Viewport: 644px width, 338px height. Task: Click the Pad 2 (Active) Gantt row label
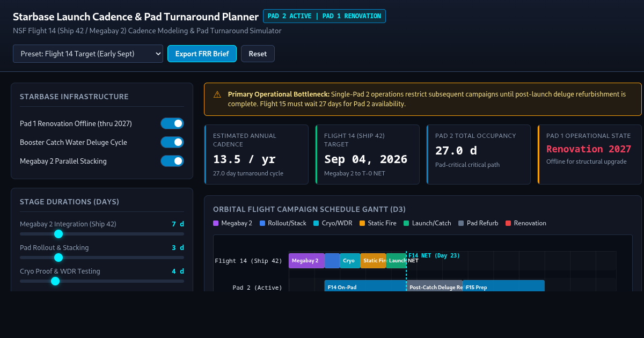coord(257,288)
